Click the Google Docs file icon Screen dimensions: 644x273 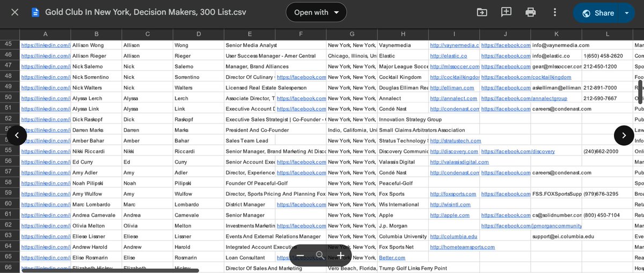point(35,12)
